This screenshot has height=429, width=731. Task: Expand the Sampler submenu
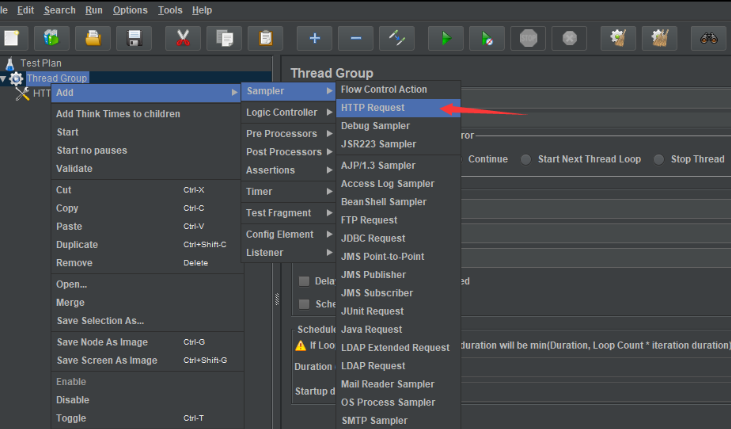(289, 91)
